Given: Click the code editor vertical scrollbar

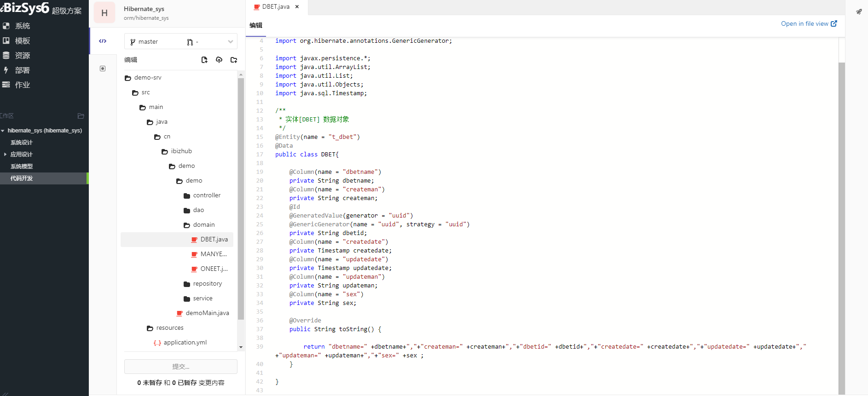Looking at the screenshot, I should pos(841,229).
